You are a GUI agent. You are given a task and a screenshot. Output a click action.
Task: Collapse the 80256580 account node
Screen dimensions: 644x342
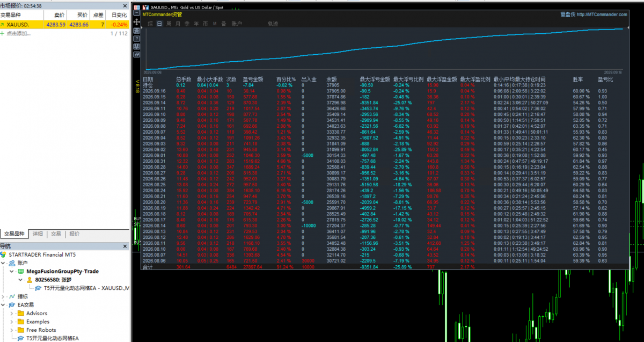coord(20,280)
